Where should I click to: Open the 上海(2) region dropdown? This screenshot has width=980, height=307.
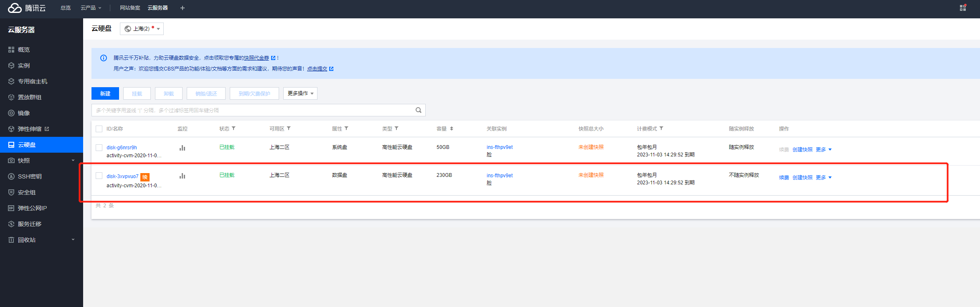coord(142,29)
